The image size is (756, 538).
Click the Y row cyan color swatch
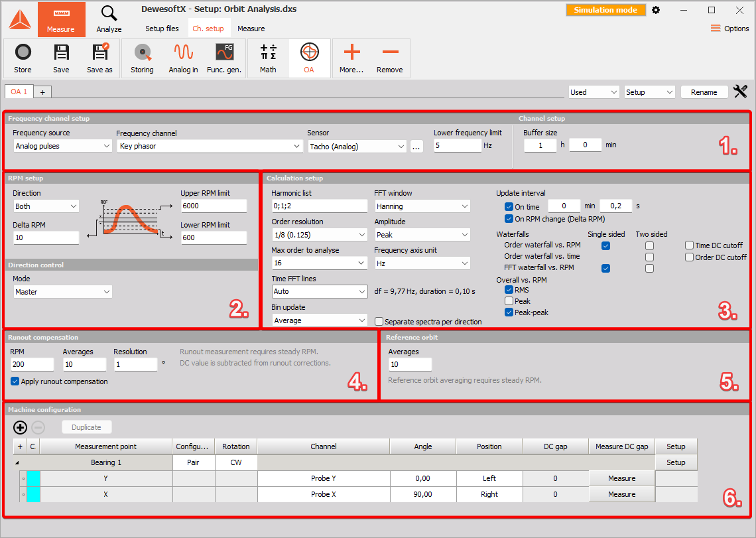click(33, 479)
